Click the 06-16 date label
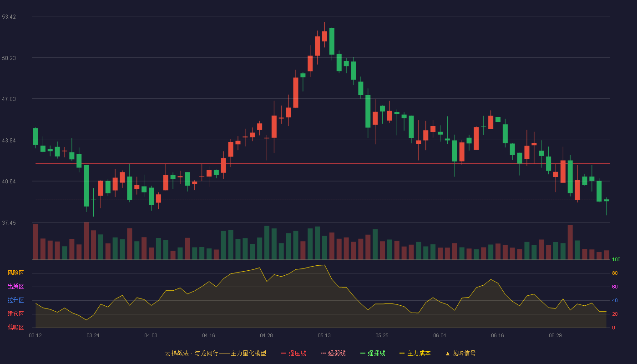The image size is (637, 364). [x=497, y=335]
